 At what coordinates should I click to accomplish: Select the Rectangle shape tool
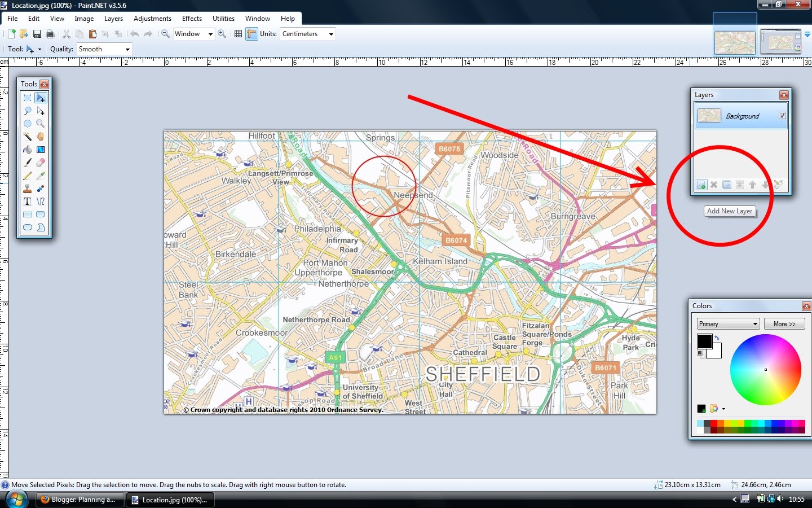tap(27, 214)
